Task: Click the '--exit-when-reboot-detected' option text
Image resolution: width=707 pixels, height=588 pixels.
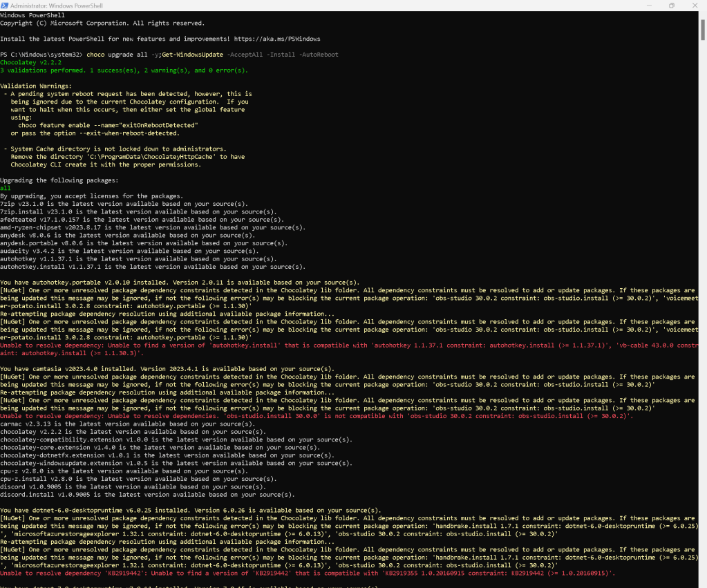Action: 129,133
